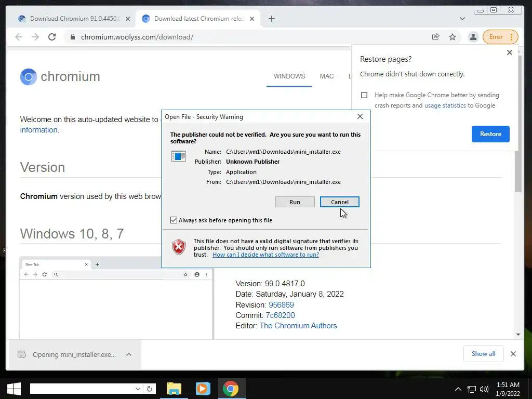The height and width of the screenshot is (399, 532).
Task: Cancel the Open File security warning
Action: click(x=340, y=202)
